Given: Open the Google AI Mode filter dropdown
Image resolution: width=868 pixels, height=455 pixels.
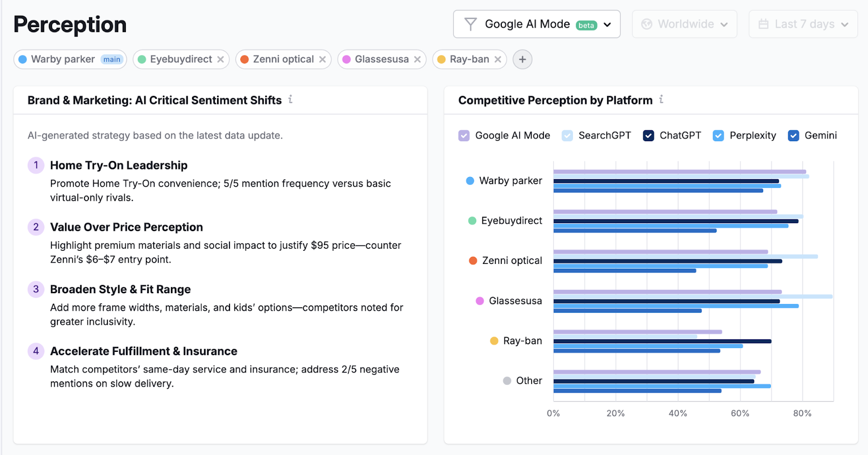Looking at the screenshot, I should click(607, 24).
